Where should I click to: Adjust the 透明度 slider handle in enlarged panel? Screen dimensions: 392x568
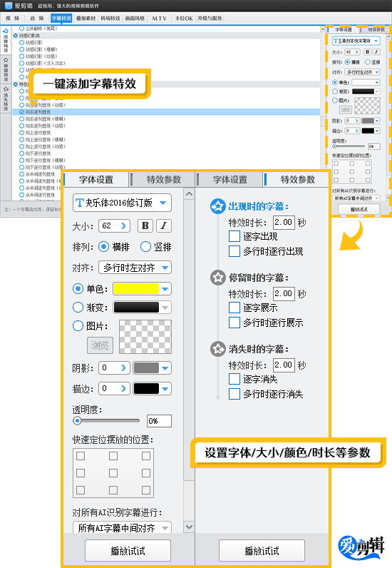tap(77, 420)
